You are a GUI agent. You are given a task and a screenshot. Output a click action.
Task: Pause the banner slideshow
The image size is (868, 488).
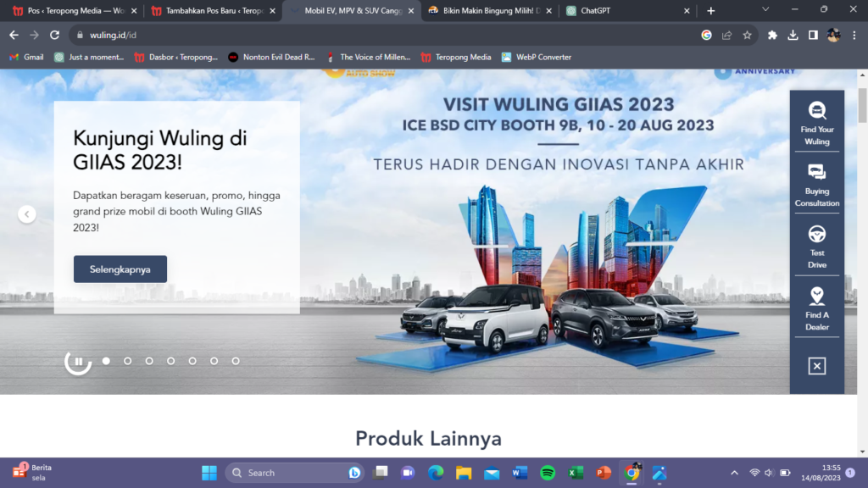tap(78, 361)
